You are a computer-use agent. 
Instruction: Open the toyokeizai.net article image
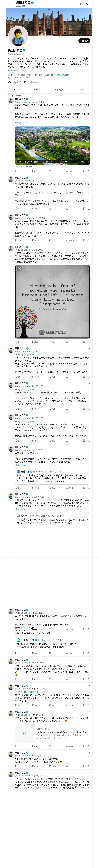click(x=52, y=145)
